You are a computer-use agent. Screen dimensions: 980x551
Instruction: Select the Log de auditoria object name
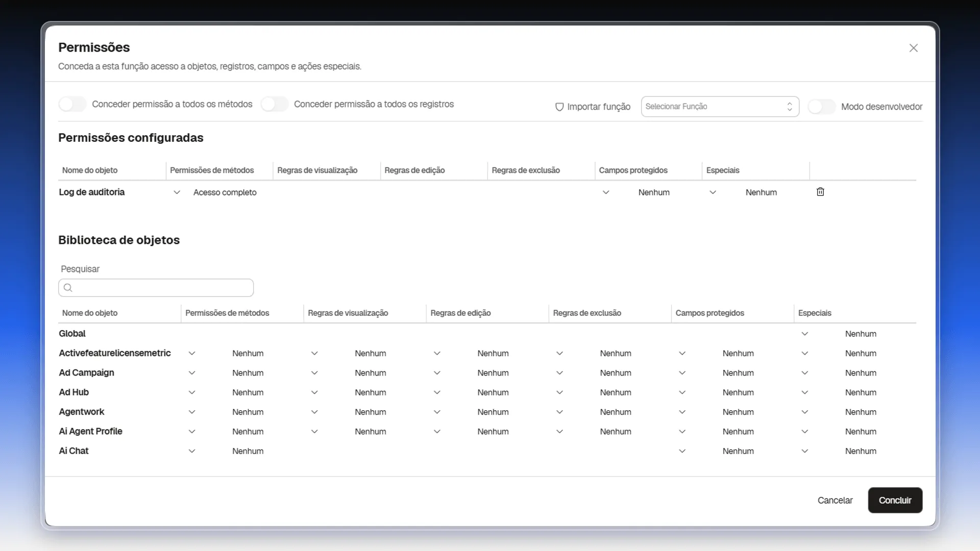point(91,192)
